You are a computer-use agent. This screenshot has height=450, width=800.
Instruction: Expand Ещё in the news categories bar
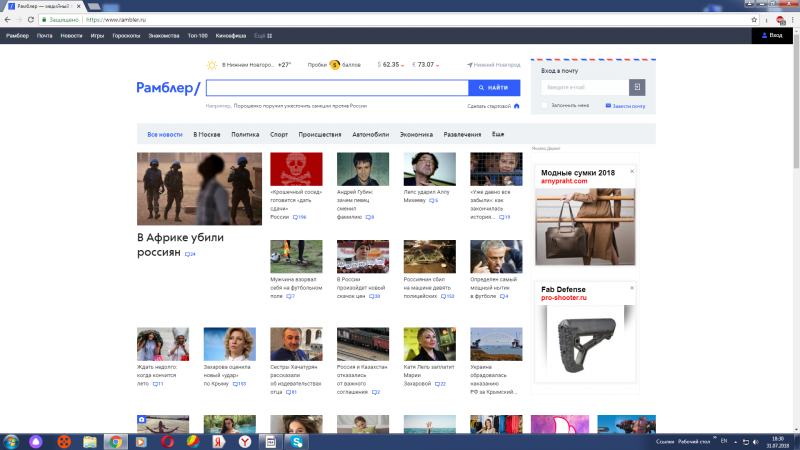click(x=498, y=134)
